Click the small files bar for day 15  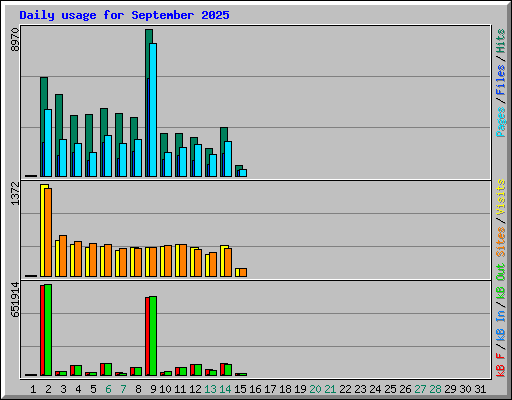click(243, 173)
